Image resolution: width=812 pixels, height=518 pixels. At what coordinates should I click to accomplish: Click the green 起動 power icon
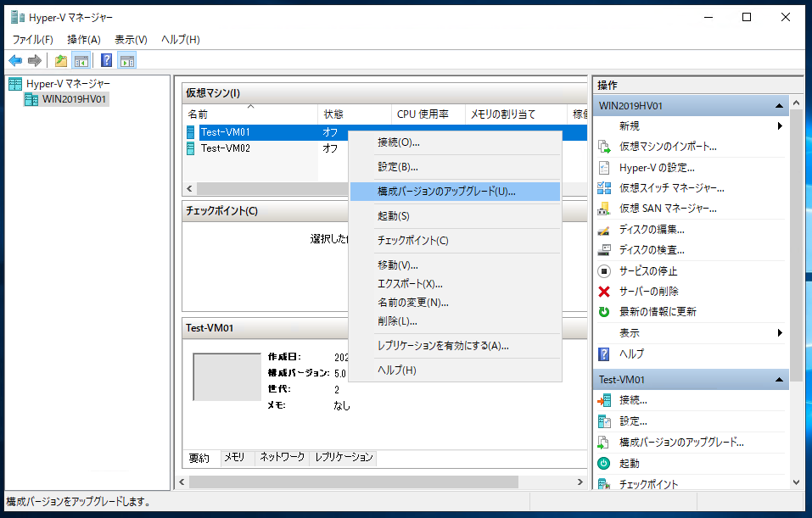pos(604,464)
